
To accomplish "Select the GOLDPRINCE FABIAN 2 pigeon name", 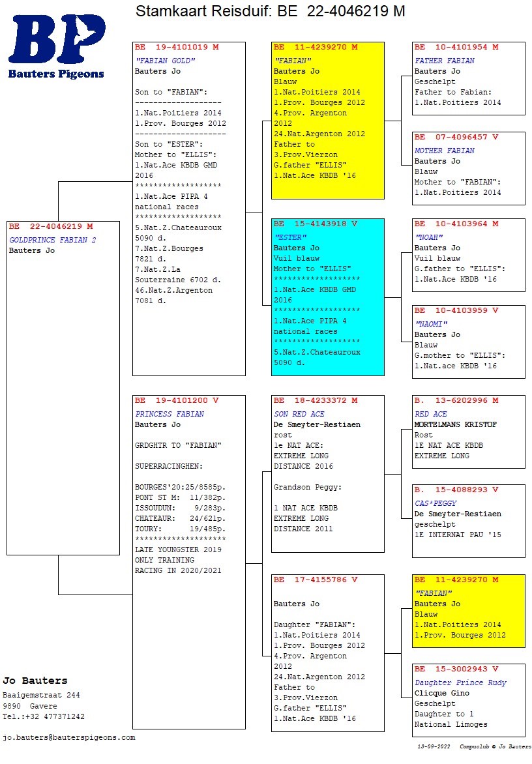I will point(52,240).
